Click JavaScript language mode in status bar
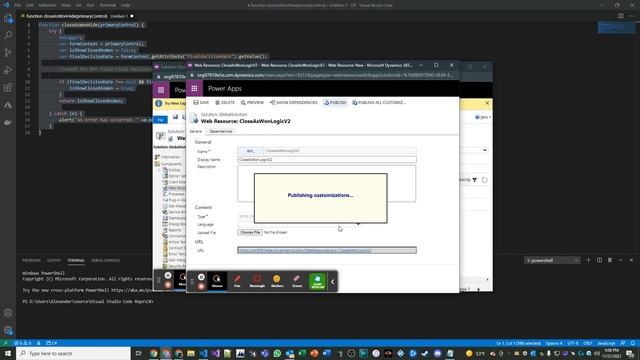The image size is (640, 360). (x=606, y=343)
